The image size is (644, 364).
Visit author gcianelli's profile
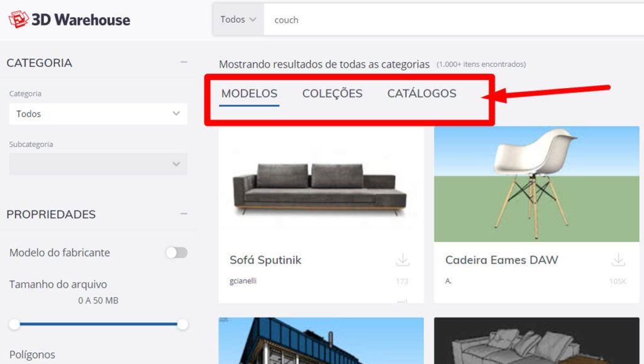click(243, 281)
